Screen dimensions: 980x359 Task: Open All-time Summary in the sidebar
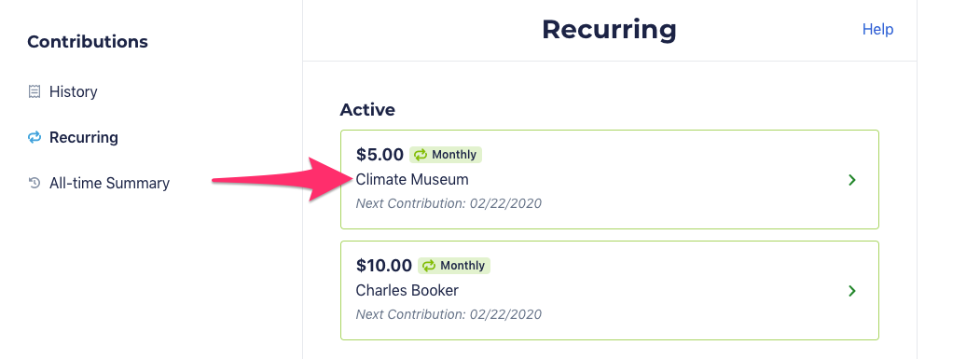click(109, 184)
